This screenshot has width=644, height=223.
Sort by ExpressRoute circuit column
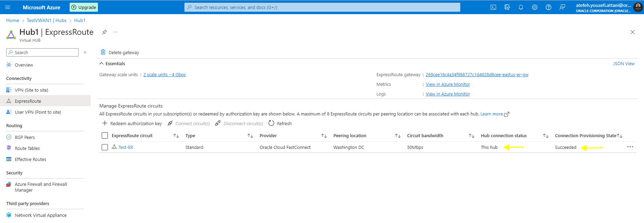tap(176, 136)
